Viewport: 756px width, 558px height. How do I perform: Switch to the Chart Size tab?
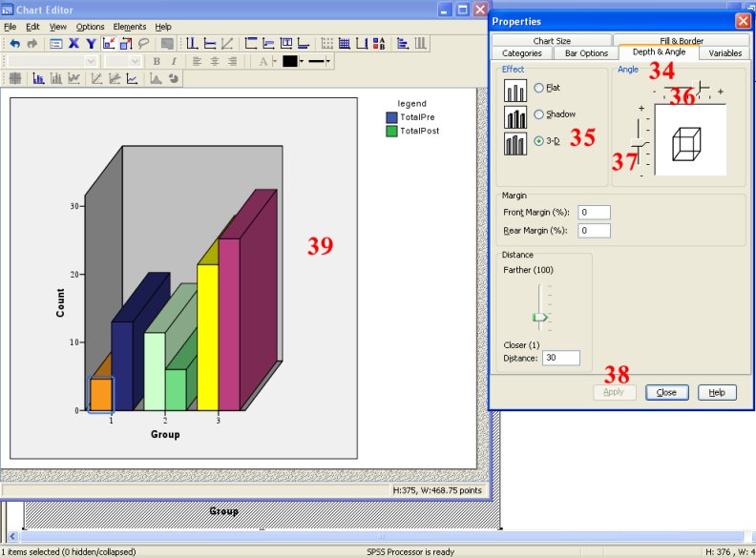point(552,40)
